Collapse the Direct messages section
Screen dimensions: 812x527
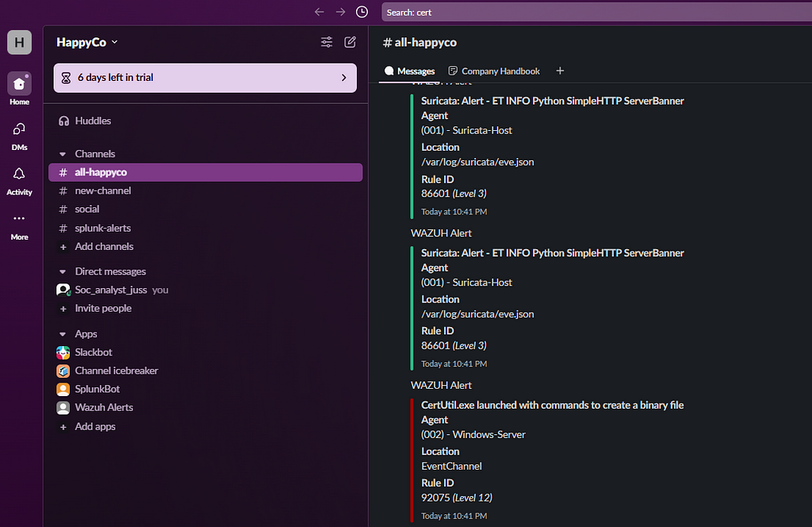point(63,271)
